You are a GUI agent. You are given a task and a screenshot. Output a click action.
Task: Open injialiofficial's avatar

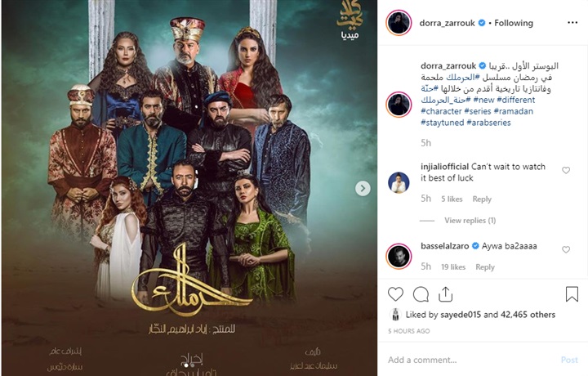399,182
